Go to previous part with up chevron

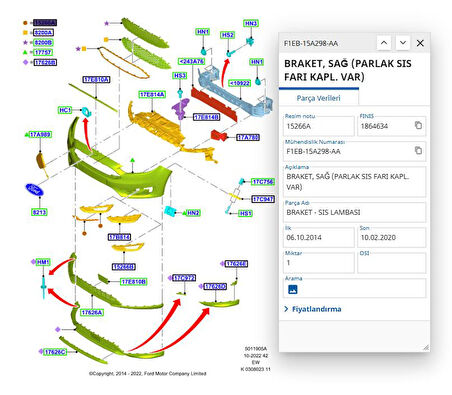[x=384, y=43]
